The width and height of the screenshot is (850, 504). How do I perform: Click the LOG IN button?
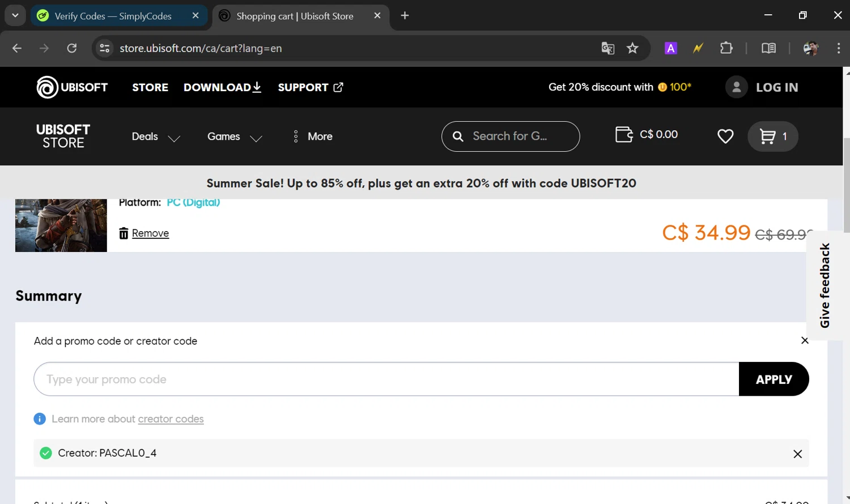777,87
